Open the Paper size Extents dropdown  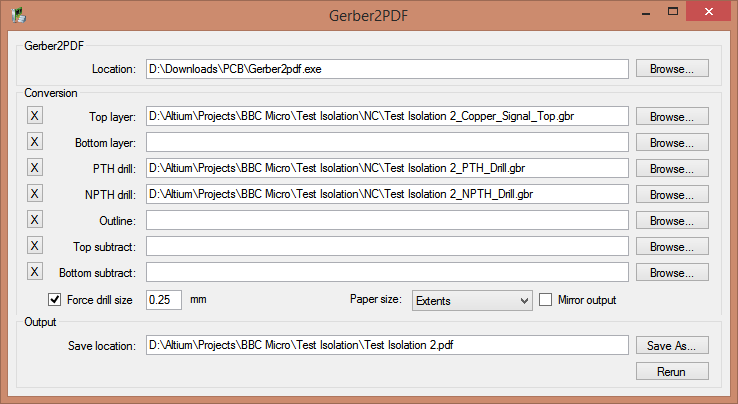[472, 300]
